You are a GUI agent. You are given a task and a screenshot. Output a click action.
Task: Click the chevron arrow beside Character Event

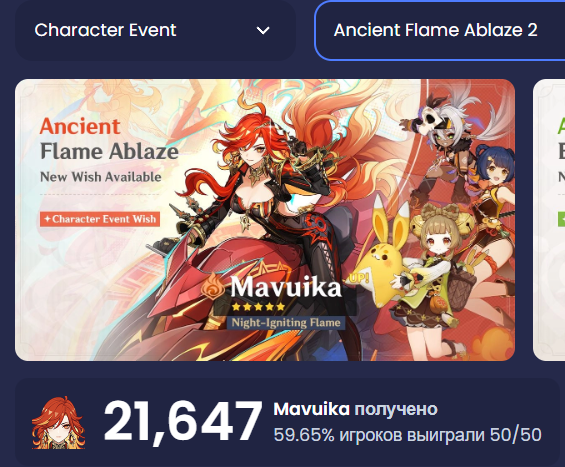(263, 31)
